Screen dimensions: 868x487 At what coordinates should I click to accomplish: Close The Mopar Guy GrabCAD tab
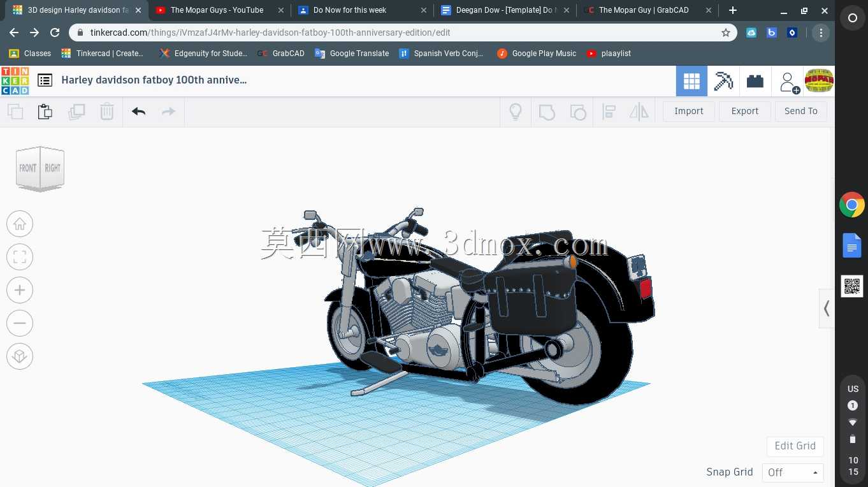(x=709, y=10)
